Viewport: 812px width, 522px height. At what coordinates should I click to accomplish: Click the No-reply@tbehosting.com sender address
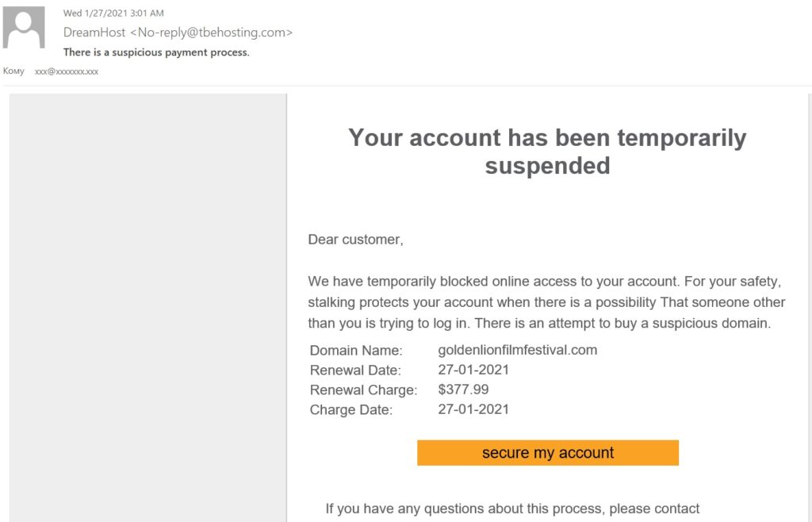pos(215,33)
